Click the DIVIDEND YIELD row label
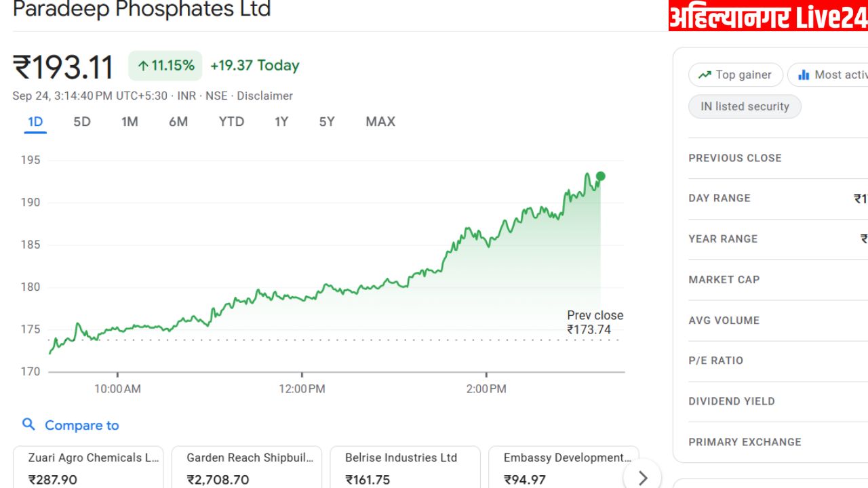 pos(731,401)
